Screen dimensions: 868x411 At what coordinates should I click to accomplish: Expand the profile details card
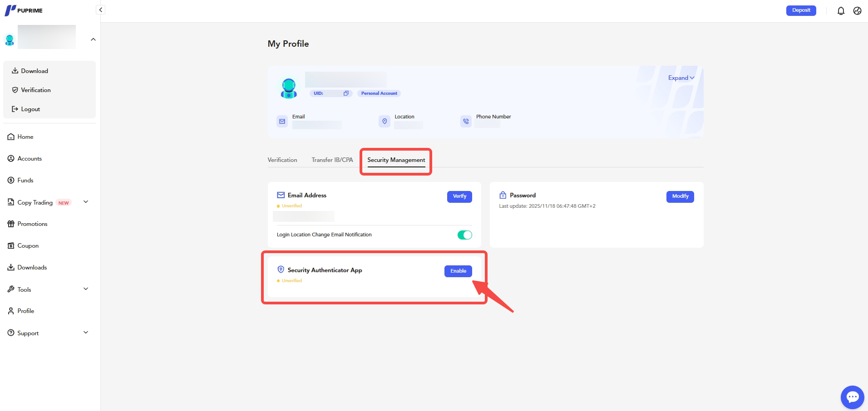click(681, 78)
